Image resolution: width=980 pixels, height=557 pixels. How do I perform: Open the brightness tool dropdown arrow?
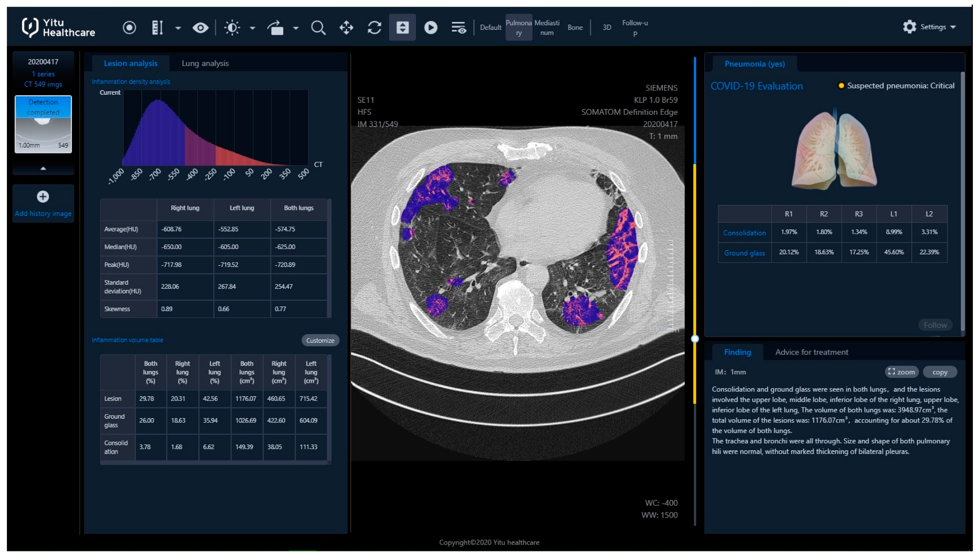coord(252,28)
